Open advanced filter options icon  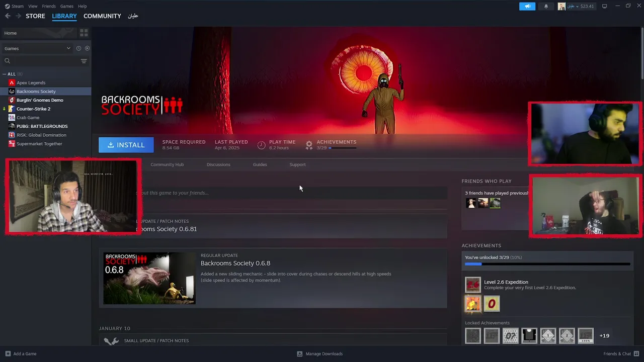[84, 61]
